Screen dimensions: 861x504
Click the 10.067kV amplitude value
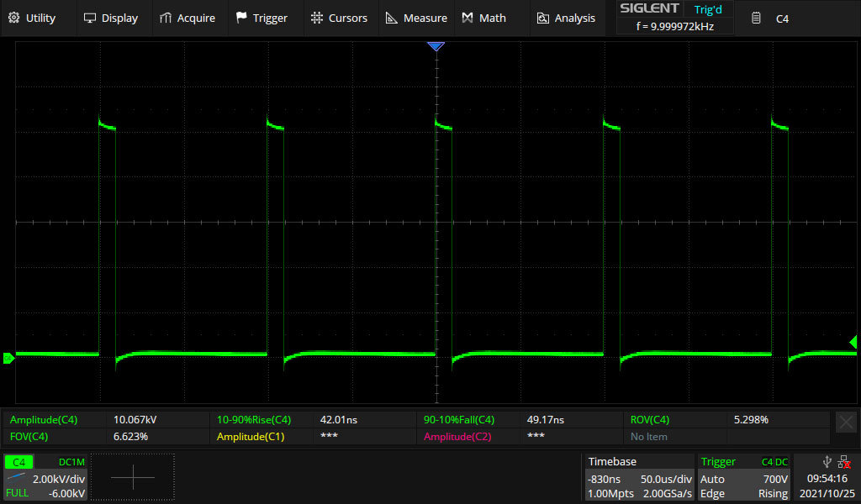135,419
